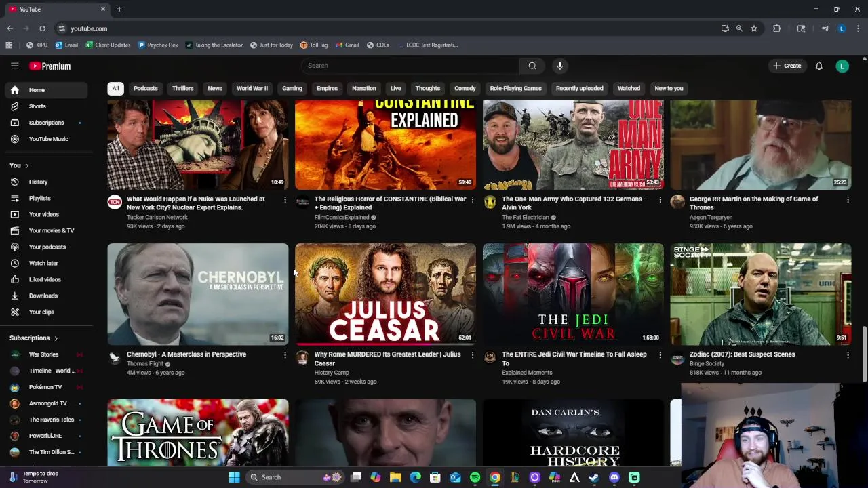Open Discord from the taskbar
868x488 pixels.
click(x=614, y=477)
